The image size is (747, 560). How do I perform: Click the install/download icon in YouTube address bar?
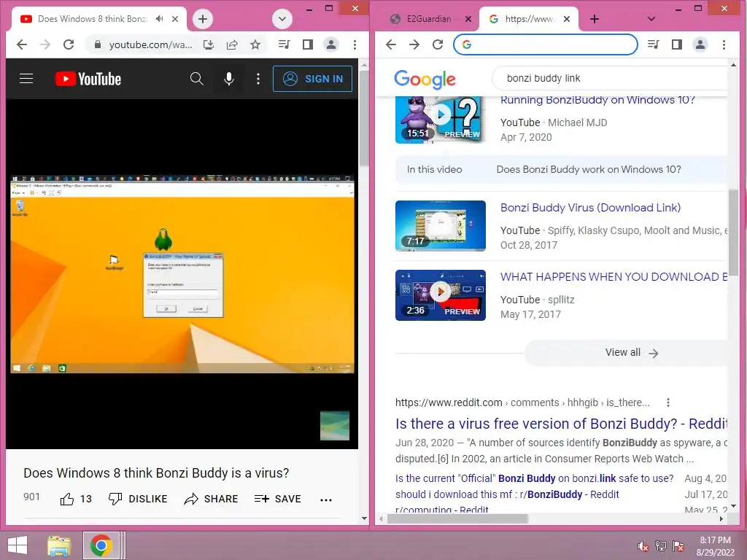coord(209,44)
